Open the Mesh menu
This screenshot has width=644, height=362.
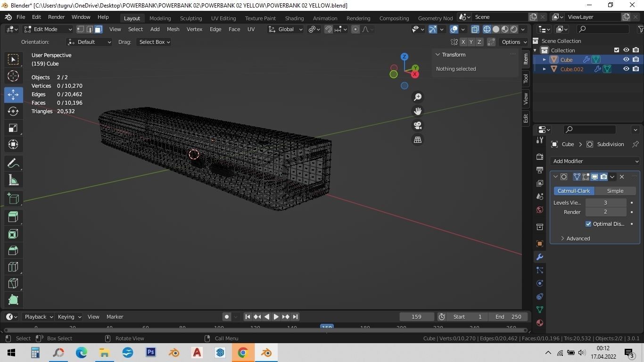[x=173, y=29]
